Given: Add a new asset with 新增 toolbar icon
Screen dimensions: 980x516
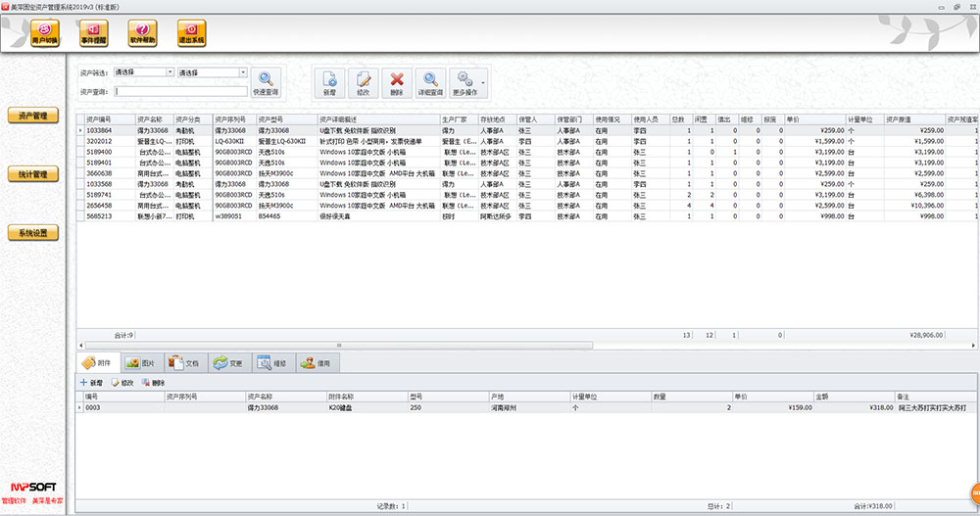Looking at the screenshot, I should tap(330, 82).
